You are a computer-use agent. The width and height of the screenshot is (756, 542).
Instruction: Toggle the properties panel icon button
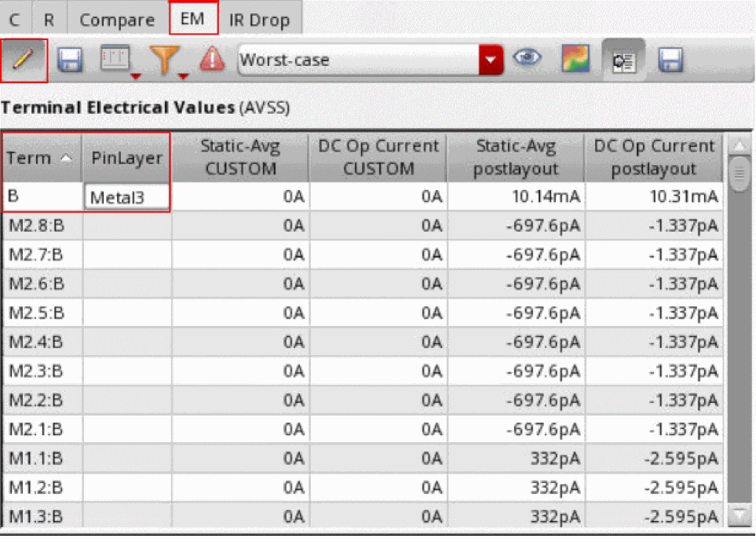coord(623,60)
